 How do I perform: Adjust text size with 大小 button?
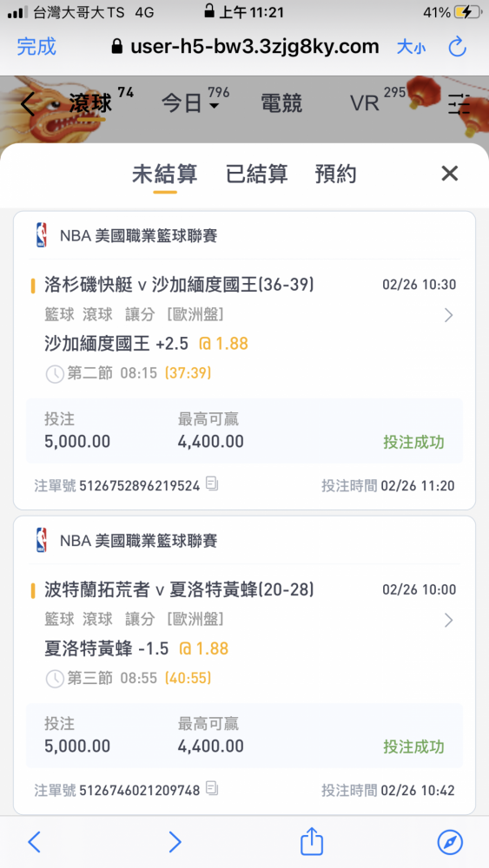[411, 47]
